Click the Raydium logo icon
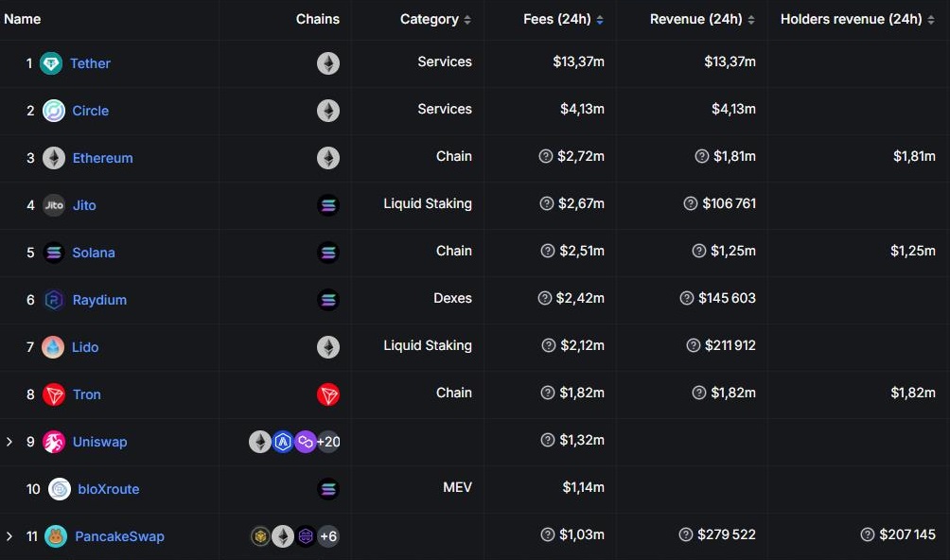 click(x=54, y=300)
